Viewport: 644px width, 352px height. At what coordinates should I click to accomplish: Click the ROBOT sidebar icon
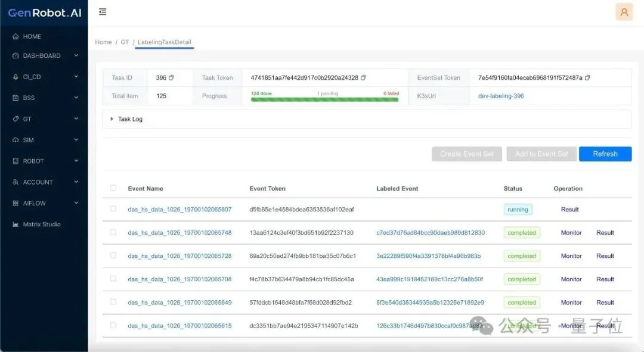(16, 161)
